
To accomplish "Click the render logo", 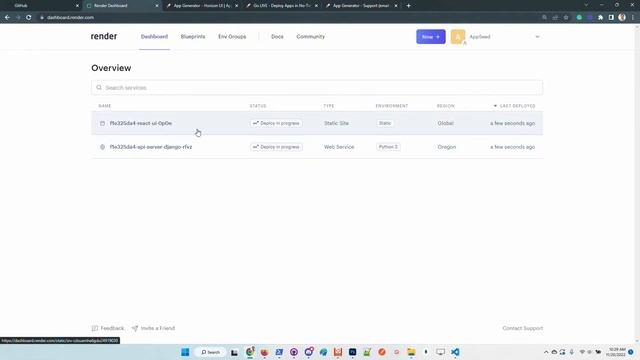I will click(104, 36).
